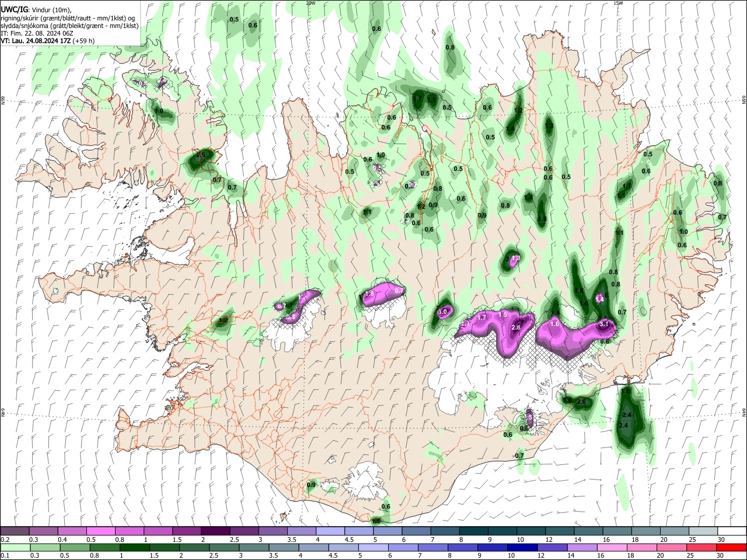
Task: Click the pink 16–18 swatch in the bottom legend row
Action: (612, 547)
